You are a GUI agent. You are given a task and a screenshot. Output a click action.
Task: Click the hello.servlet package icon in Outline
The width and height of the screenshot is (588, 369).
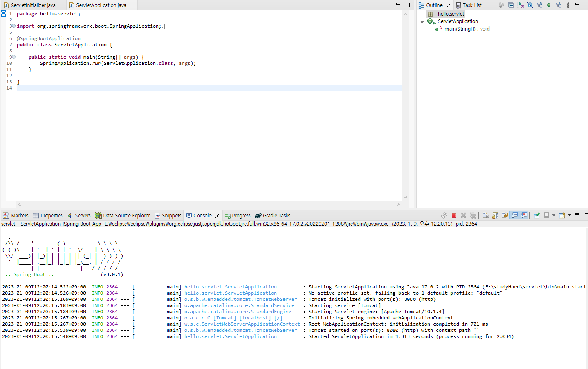tap(430, 14)
